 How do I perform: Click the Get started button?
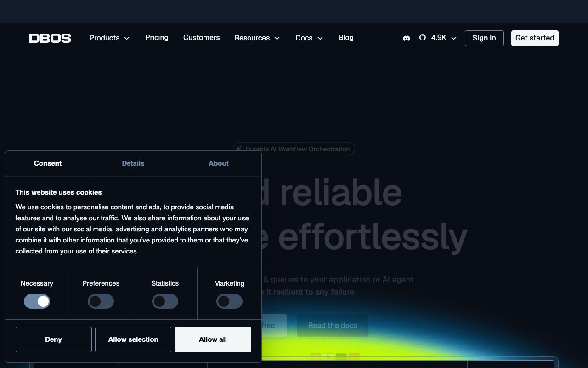(535, 38)
